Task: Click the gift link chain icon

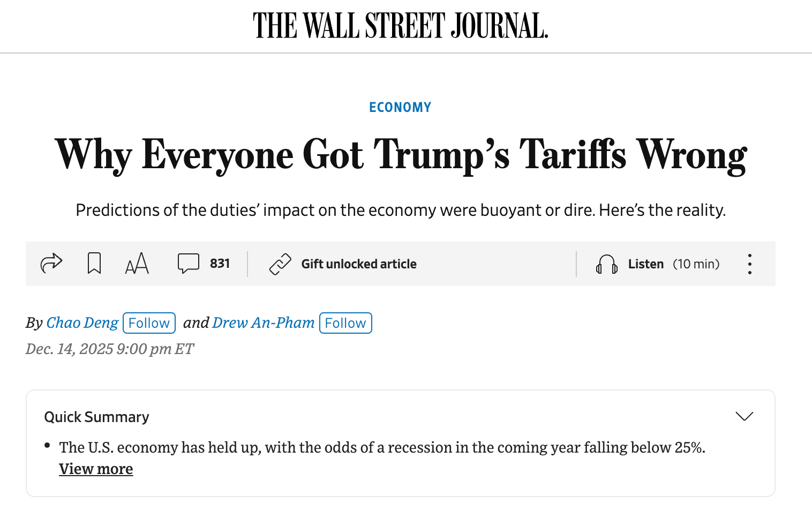Action: click(280, 264)
